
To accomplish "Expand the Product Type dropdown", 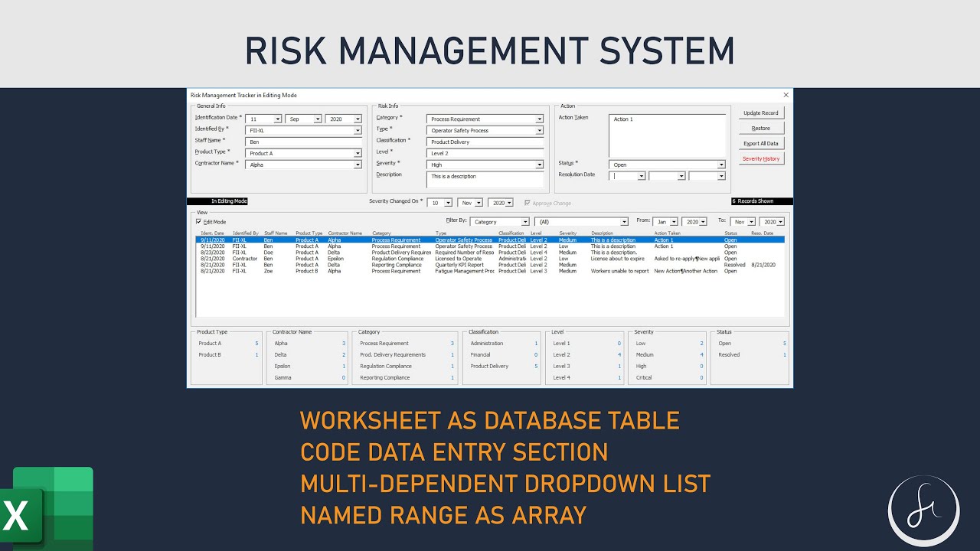I will point(358,154).
